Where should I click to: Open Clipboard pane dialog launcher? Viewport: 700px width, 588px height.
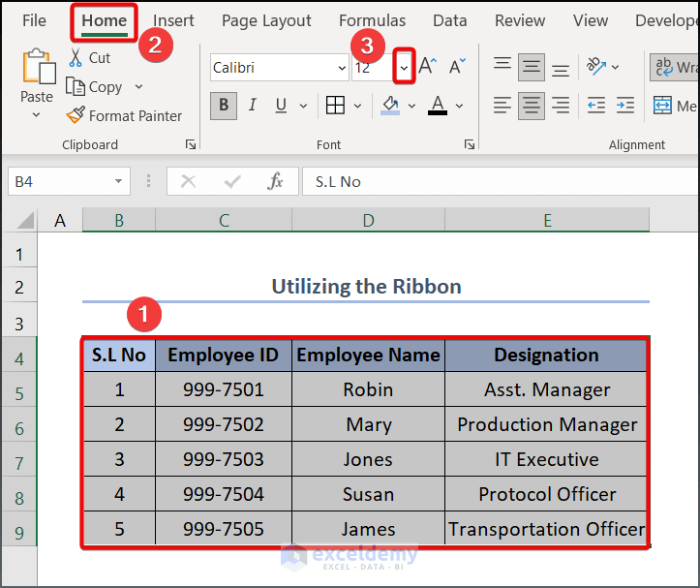(191, 144)
